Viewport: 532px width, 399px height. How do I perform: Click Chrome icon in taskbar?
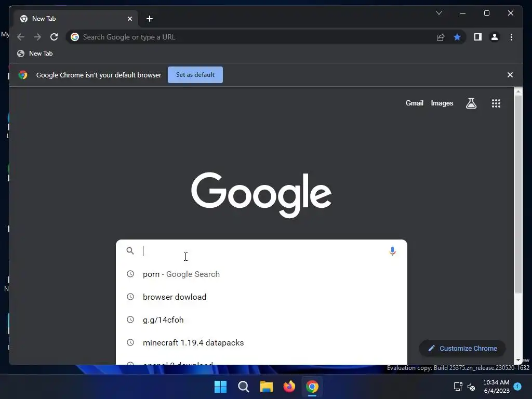[312, 387]
